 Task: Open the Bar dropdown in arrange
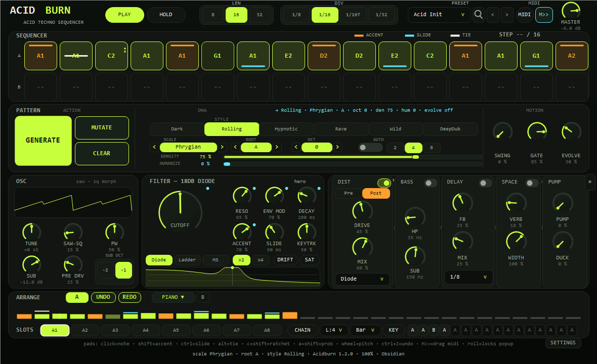365,330
